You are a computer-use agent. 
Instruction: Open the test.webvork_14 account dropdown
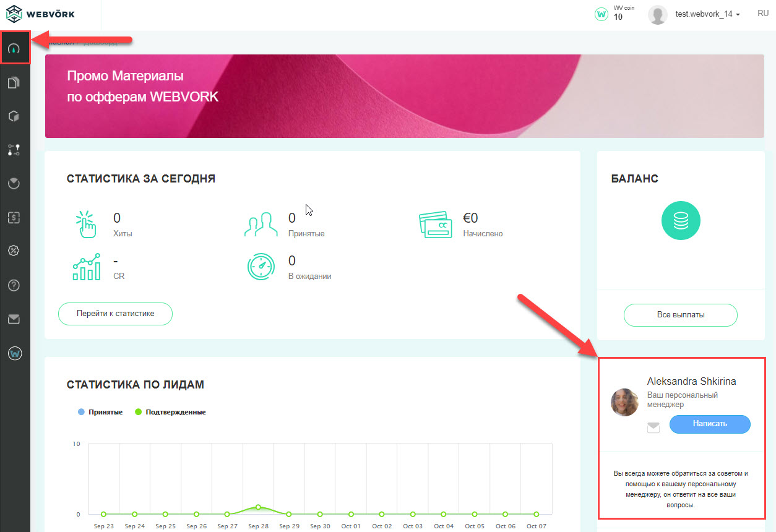tap(708, 14)
